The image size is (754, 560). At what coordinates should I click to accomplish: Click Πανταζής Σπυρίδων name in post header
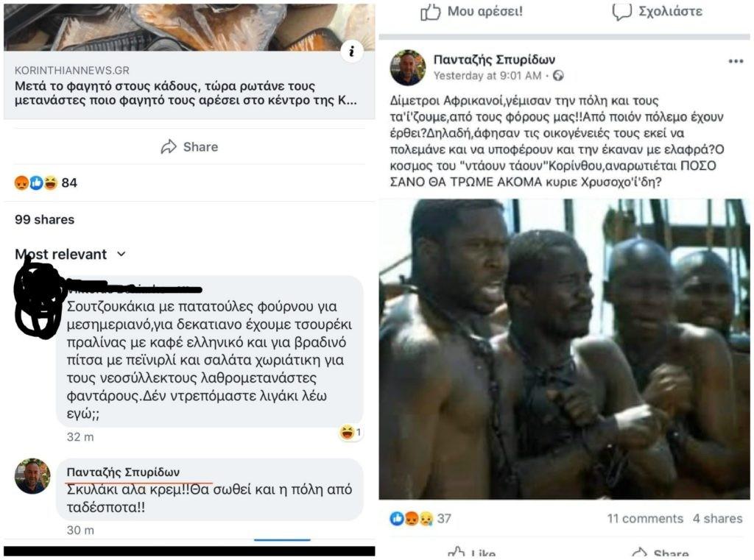click(x=493, y=60)
